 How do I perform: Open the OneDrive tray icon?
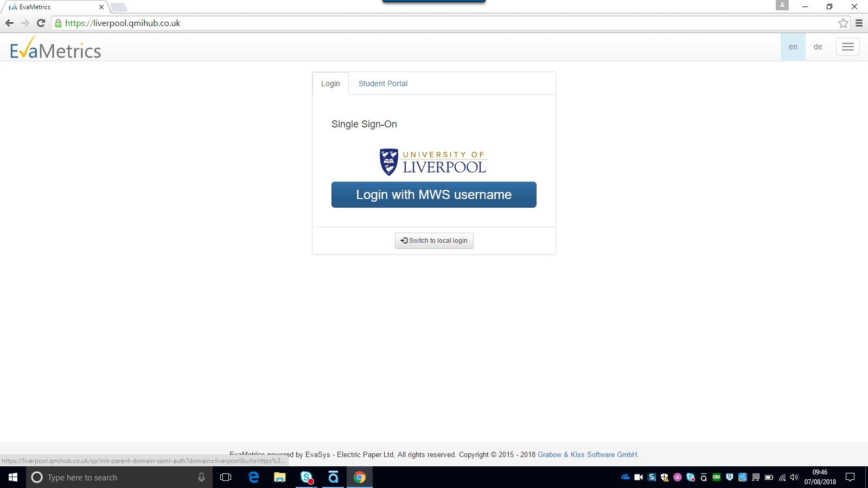coord(626,477)
